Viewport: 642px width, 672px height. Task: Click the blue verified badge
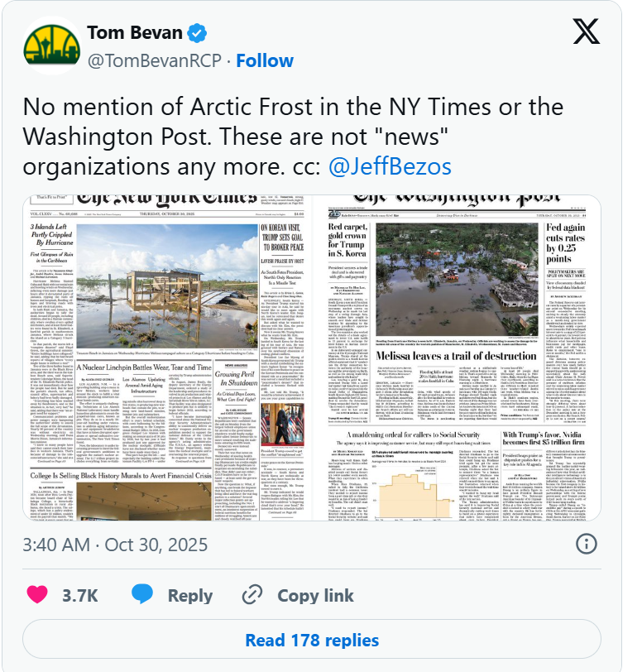(x=198, y=35)
